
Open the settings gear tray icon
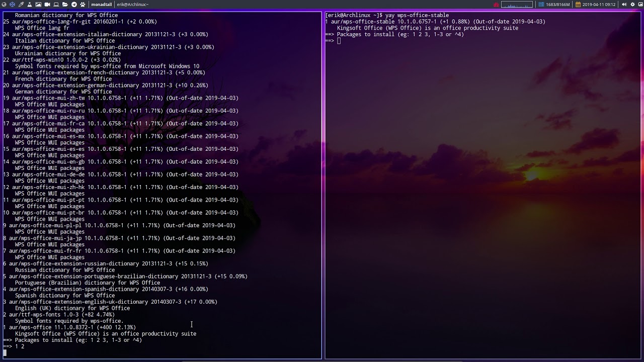(632, 5)
